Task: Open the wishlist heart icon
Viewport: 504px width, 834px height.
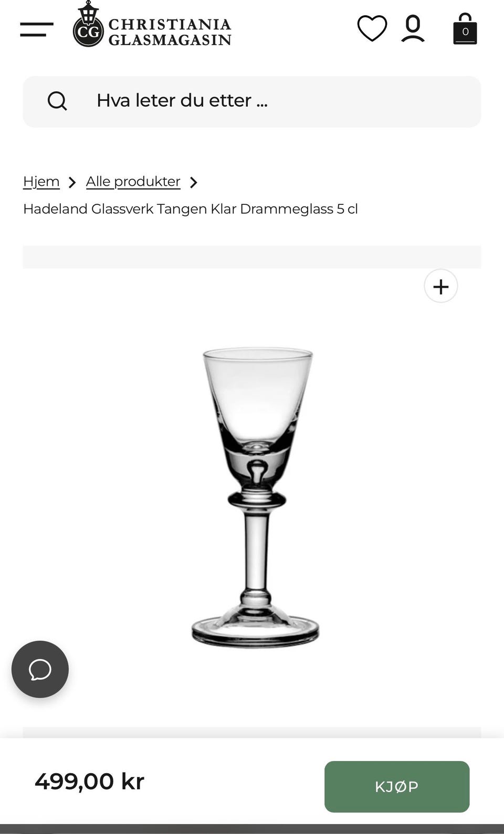Action: pyautogui.click(x=372, y=28)
